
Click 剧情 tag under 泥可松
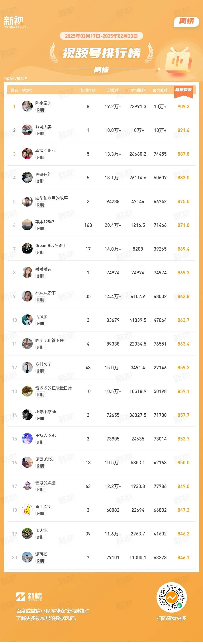tap(41, 561)
